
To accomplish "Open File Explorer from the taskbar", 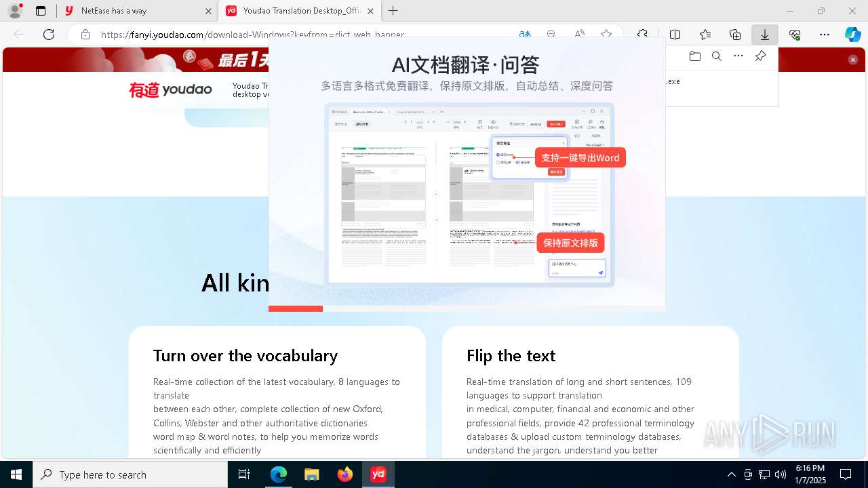I will point(311,474).
